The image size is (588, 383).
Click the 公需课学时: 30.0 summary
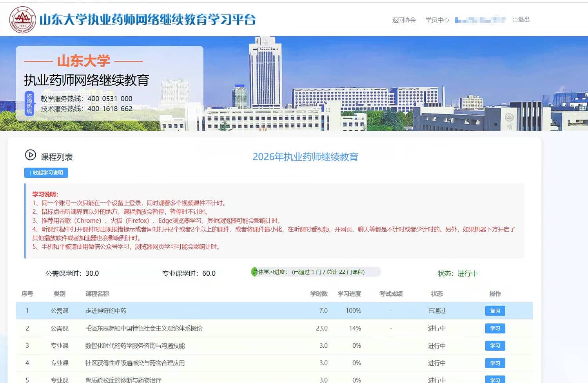tap(72, 273)
